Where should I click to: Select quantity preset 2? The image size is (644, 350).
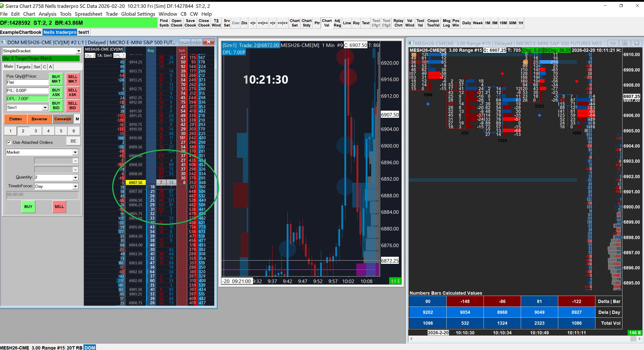coord(23,131)
